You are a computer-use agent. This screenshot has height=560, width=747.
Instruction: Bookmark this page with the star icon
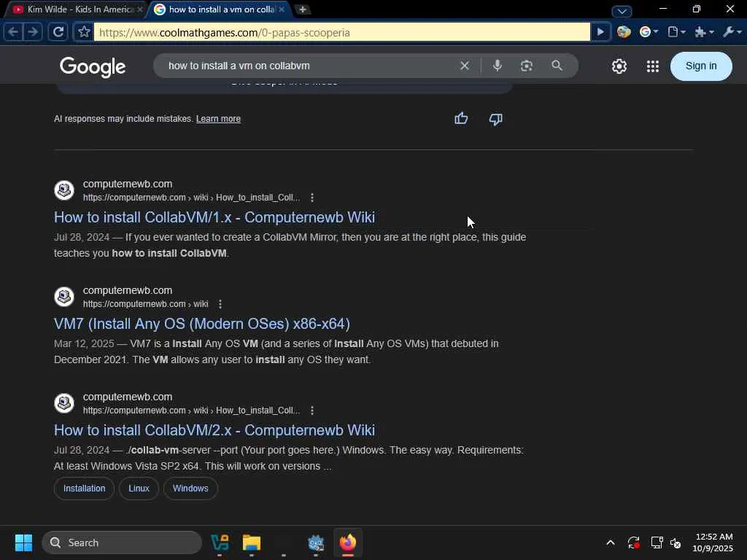(x=84, y=32)
